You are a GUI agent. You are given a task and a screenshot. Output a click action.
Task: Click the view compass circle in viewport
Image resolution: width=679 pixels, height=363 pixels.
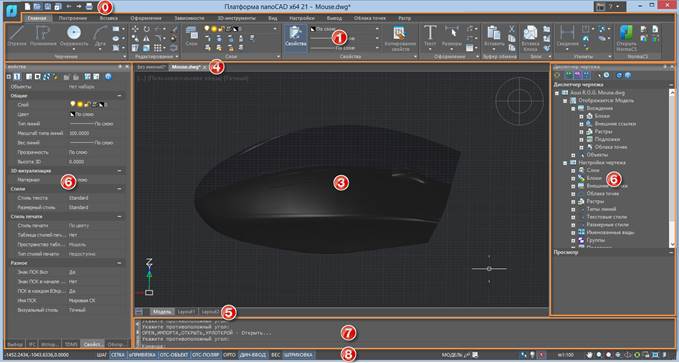pos(519,101)
